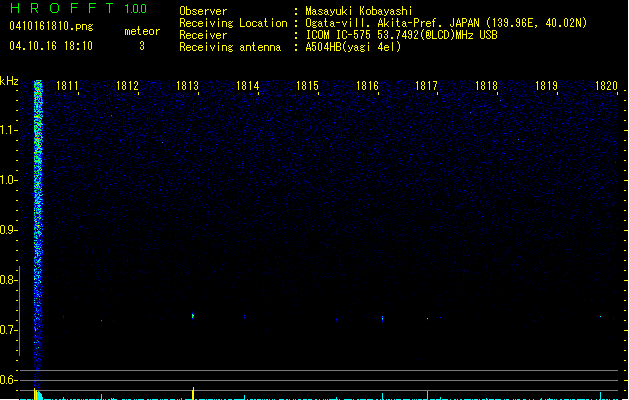The width and height of the screenshot is (629, 400).
Task: Select location text Ogata-vill. Akita-Pref. JAPAN
Action: pos(392,23)
